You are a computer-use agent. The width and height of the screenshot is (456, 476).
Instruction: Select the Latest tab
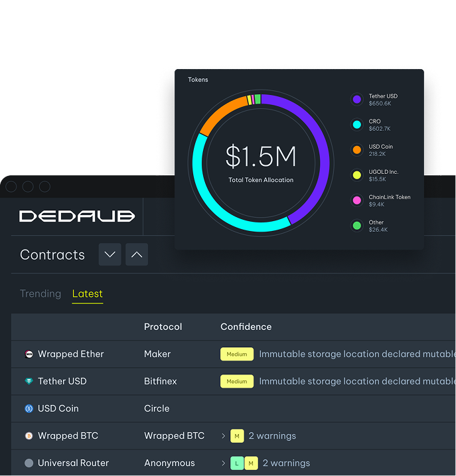[87, 293]
